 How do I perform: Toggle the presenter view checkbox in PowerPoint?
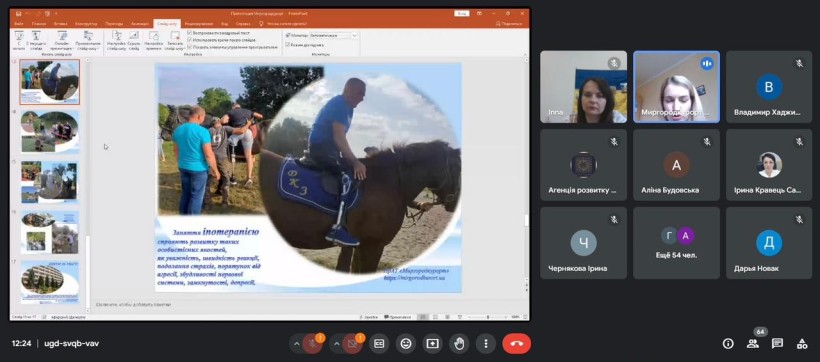288,45
